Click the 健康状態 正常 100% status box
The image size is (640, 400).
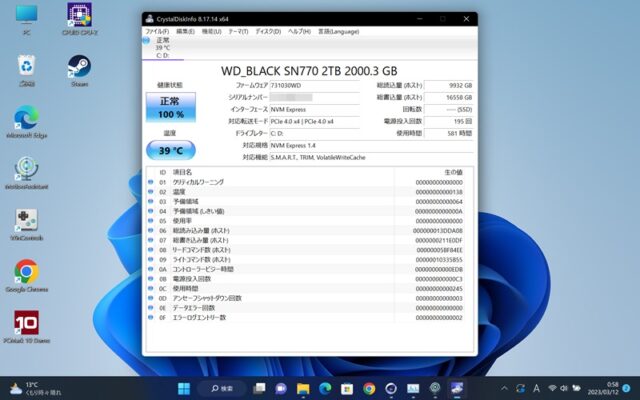pos(169,107)
